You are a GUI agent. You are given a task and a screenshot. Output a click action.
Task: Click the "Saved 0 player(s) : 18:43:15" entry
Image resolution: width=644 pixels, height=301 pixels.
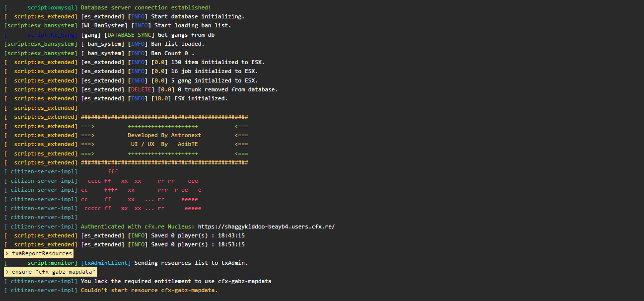click(198, 235)
